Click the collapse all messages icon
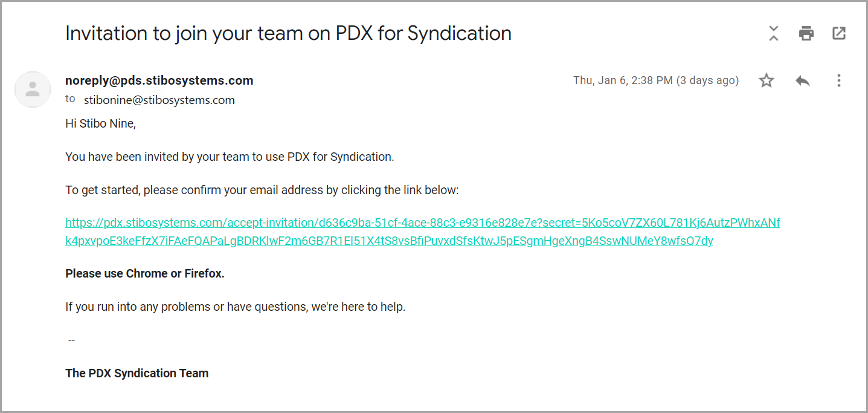 coord(773,33)
